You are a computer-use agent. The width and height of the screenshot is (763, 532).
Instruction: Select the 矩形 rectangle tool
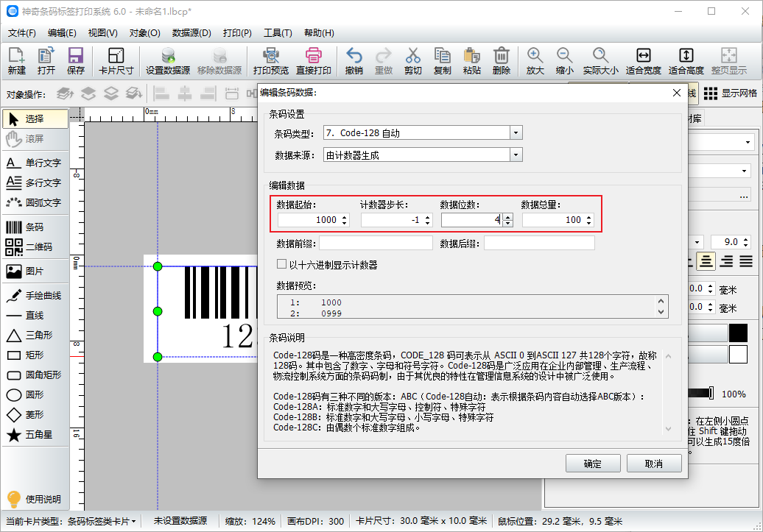[x=35, y=355]
